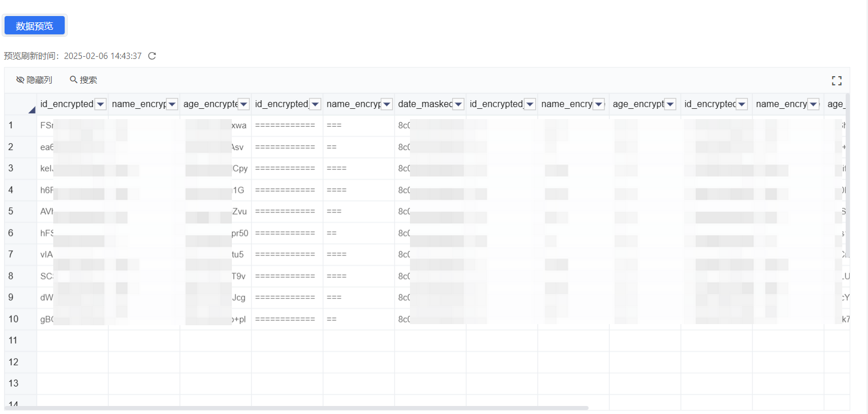Select row header 1

[x=21, y=125]
